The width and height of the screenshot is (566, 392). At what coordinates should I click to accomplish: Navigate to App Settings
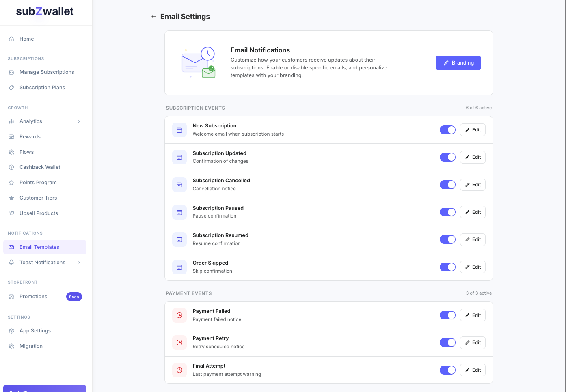(x=45, y=331)
